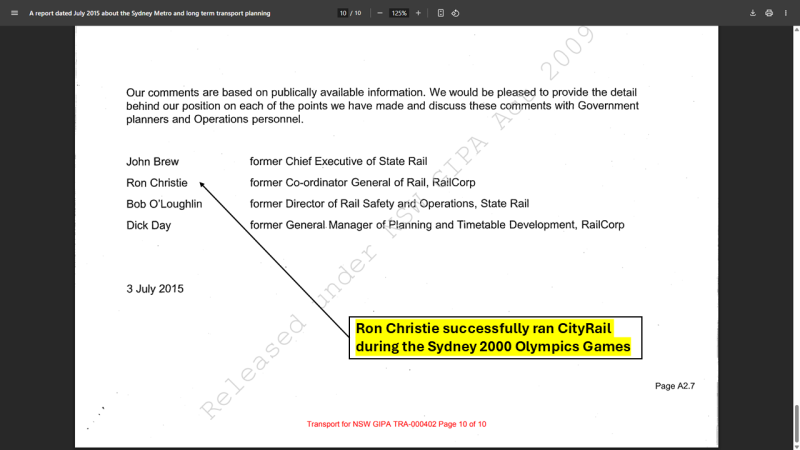800x450 pixels.
Task: Rotate the document counterclockwise
Action: 455,13
